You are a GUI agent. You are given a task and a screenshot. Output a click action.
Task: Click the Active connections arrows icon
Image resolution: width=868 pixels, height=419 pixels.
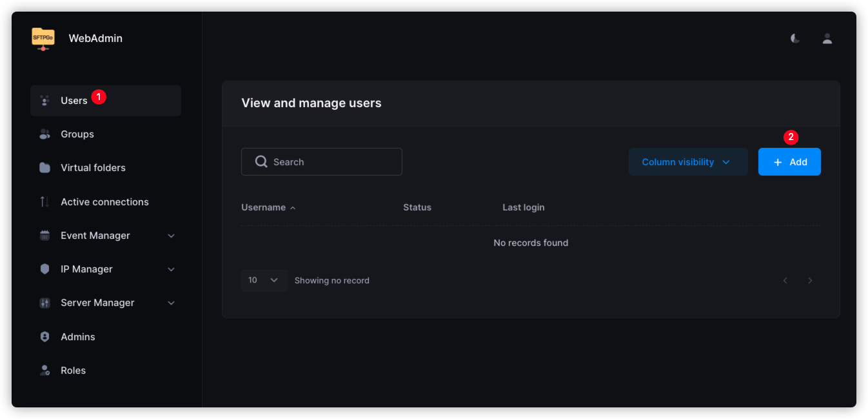(44, 202)
